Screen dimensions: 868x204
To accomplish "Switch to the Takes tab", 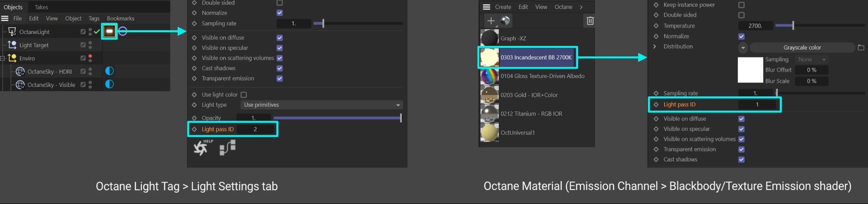I will (x=41, y=7).
